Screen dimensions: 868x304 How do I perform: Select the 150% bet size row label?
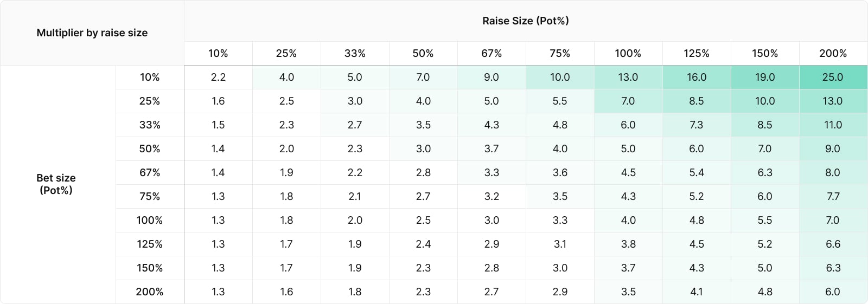150,268
